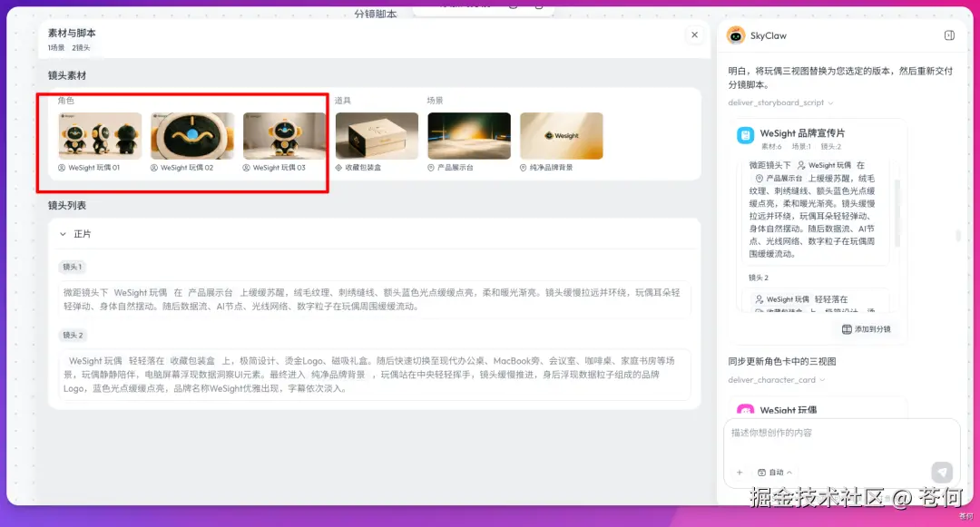
Task: Edit the 镜头 2 description text box
Action: pyautogui.click(x=375, y=375)
